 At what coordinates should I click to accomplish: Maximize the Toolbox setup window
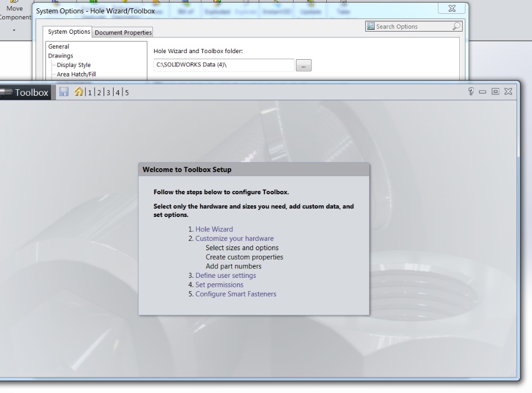pos(495,91)
